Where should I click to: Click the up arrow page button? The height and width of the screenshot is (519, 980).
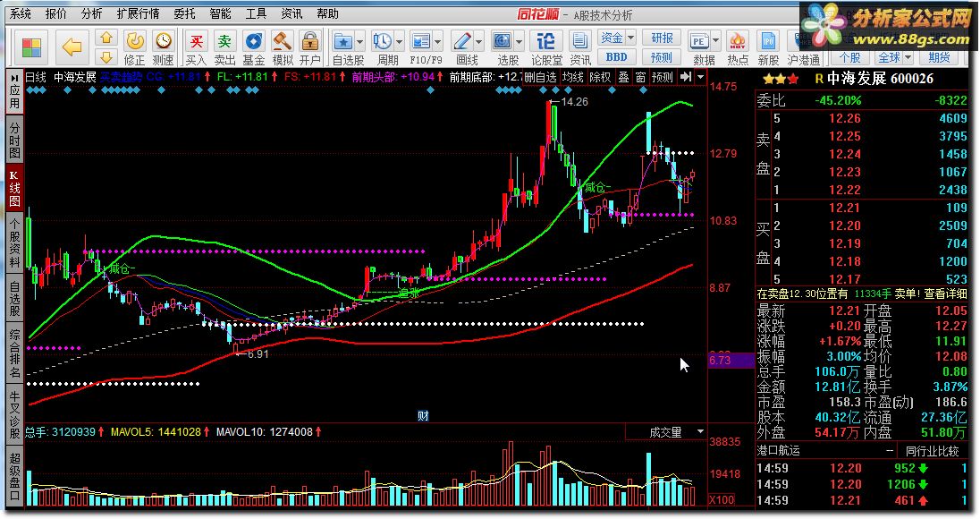[x=106, y=38]
